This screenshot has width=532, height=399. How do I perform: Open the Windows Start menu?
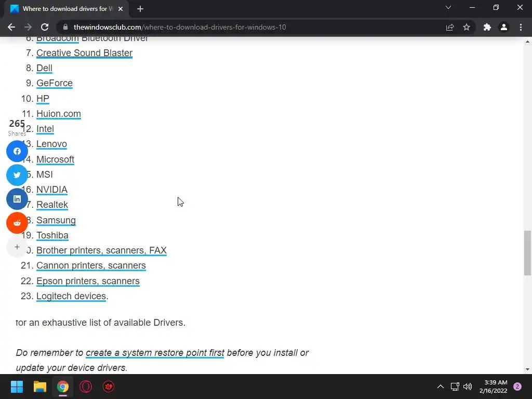pos(17,387)
